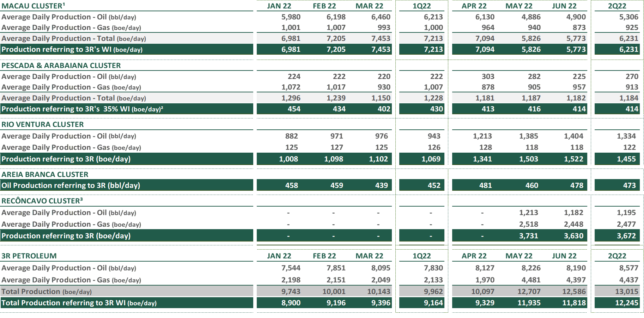
Task: Click 'Total Production referring to 3R WI' label
Action: pyautogui.click(x=79, y=303)
